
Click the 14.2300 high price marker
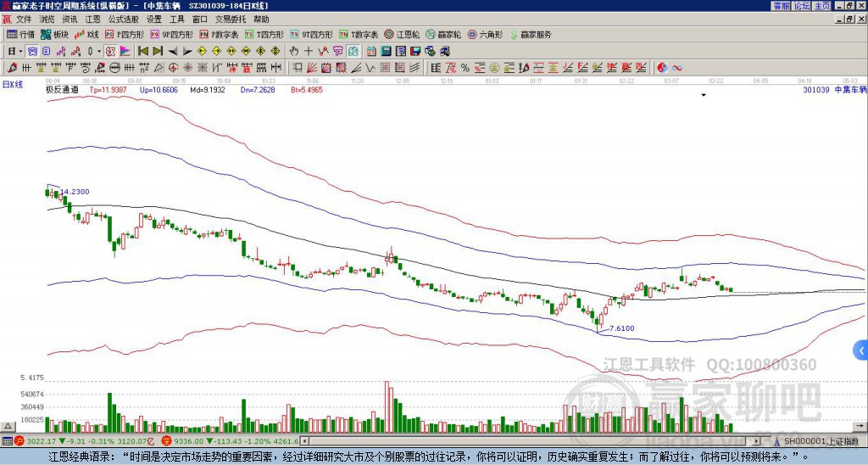click(75, 192)
